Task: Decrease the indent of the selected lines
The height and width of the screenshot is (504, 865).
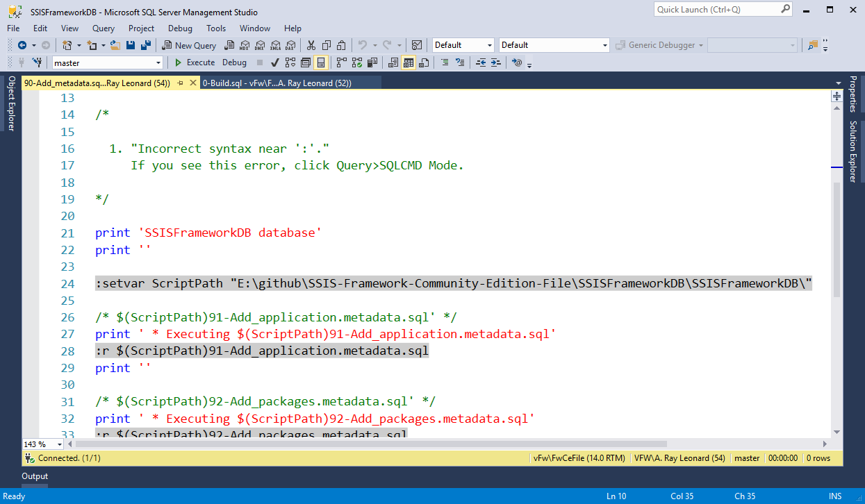Action: pyautogui.click(x=481, y=62)
